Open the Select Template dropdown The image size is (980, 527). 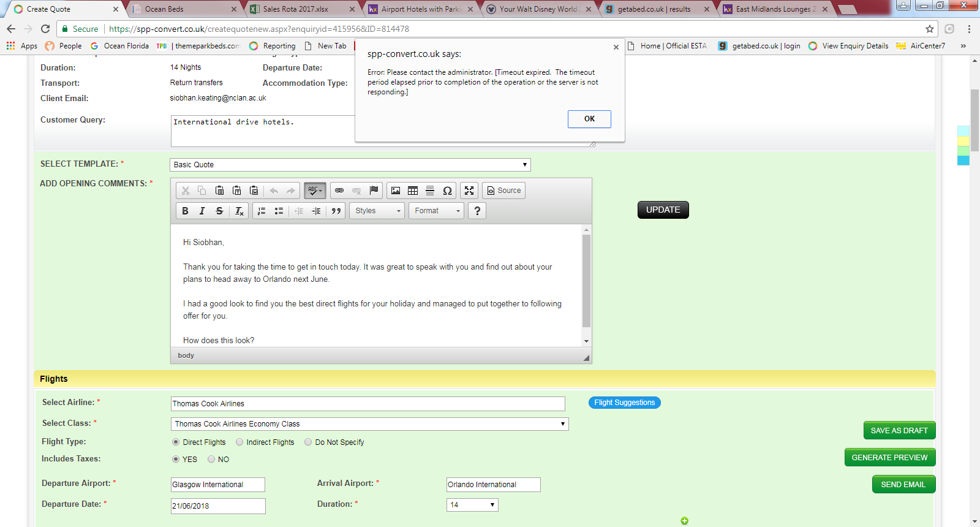(x=350, y=165)
